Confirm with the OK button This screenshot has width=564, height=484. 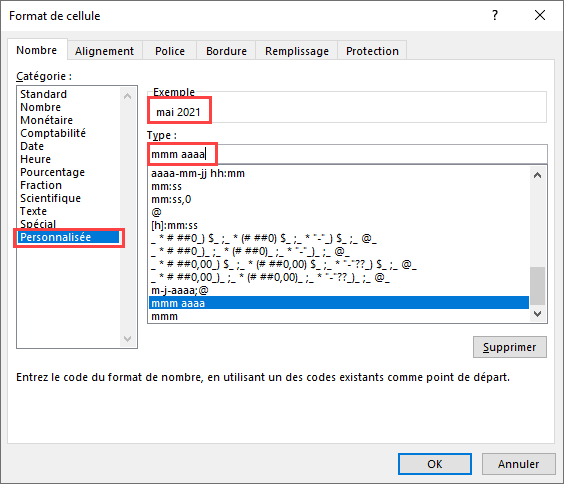(x=435, y=464)
